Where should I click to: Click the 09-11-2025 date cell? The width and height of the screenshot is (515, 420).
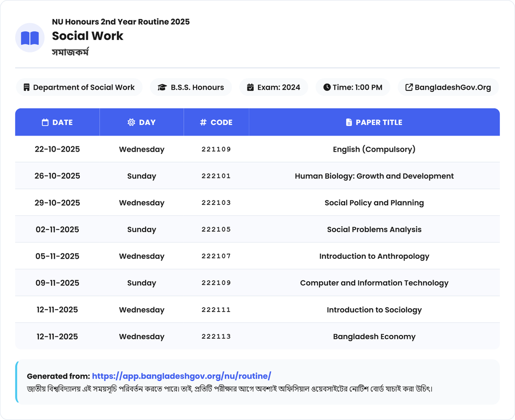(x=57, y=283)
